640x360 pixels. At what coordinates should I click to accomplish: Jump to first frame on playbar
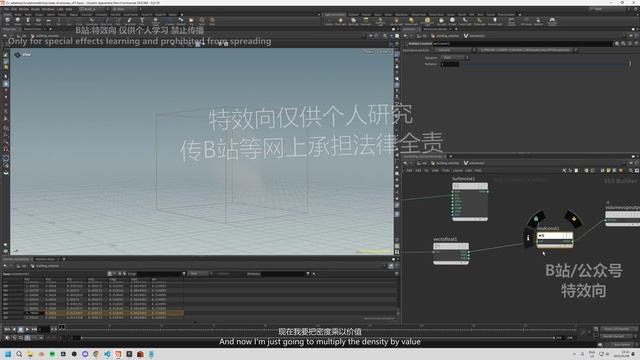[x=7, y=329]
